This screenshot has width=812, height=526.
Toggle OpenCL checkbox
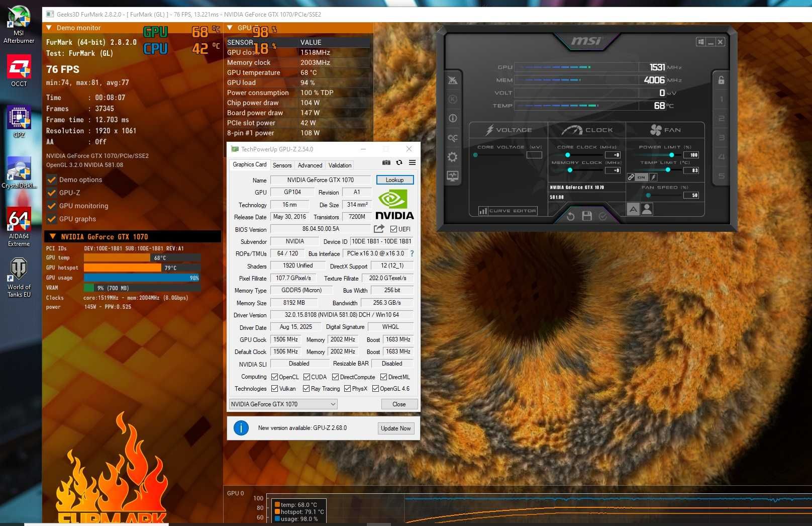tap(274, 377)
